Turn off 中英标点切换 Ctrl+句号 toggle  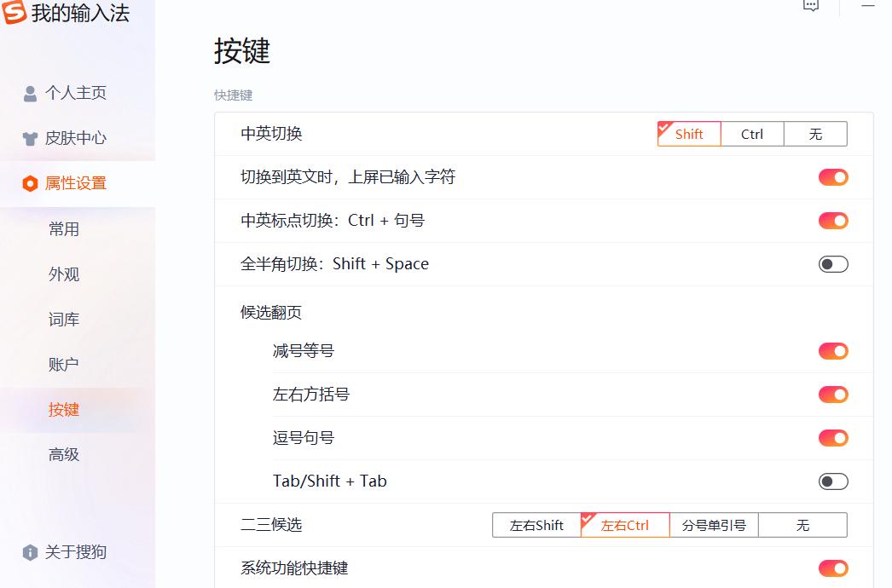point(833,221)
